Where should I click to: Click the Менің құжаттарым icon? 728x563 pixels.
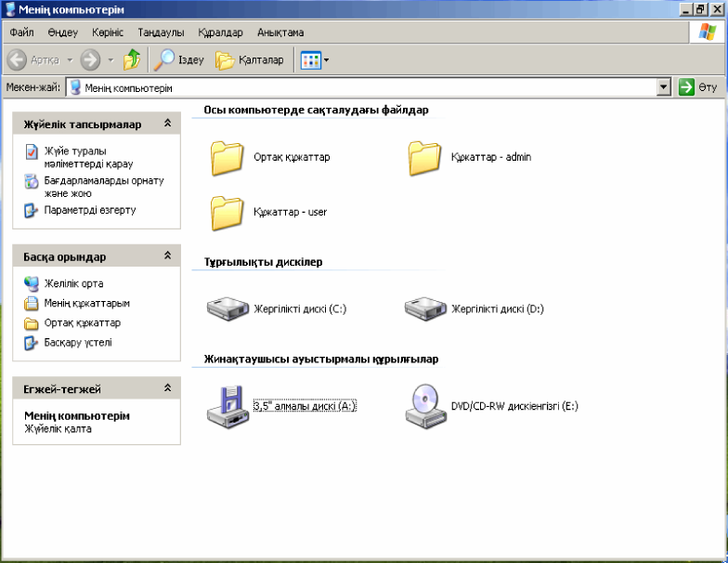[32, 303]
